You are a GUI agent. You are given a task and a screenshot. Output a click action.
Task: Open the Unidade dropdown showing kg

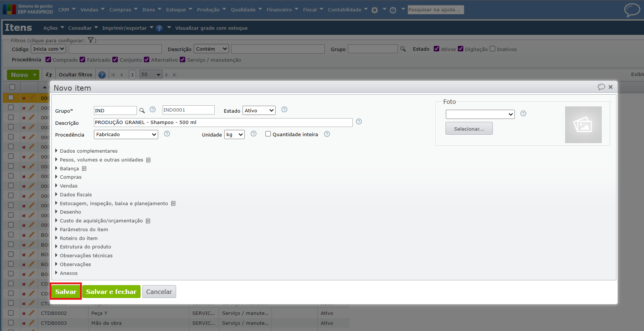point(234,135)
